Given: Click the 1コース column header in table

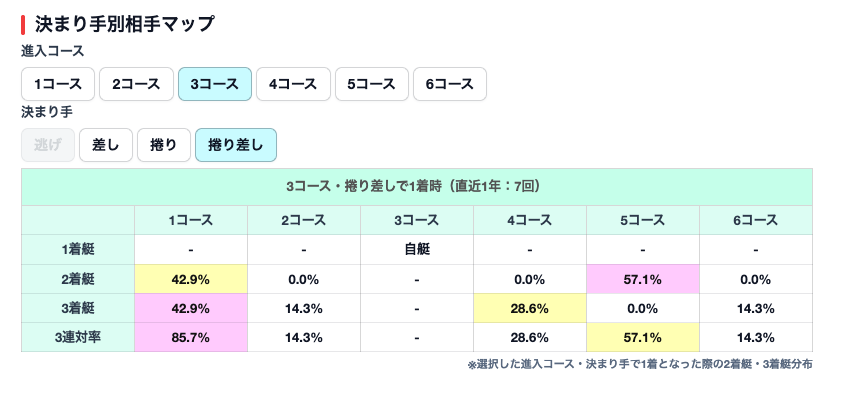Looking at the screenshot, I should 191,220.
